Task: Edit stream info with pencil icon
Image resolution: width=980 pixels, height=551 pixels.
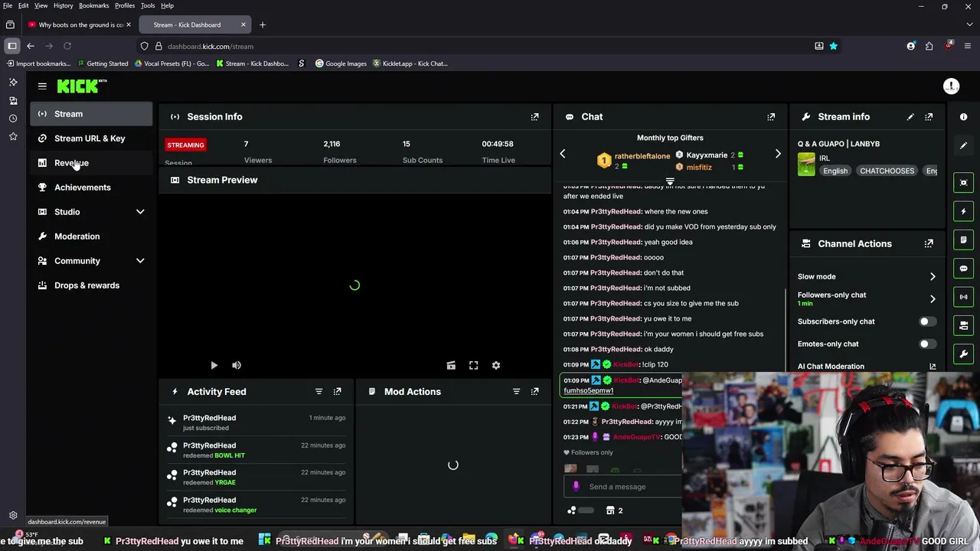Action: (x=910, y=117)
